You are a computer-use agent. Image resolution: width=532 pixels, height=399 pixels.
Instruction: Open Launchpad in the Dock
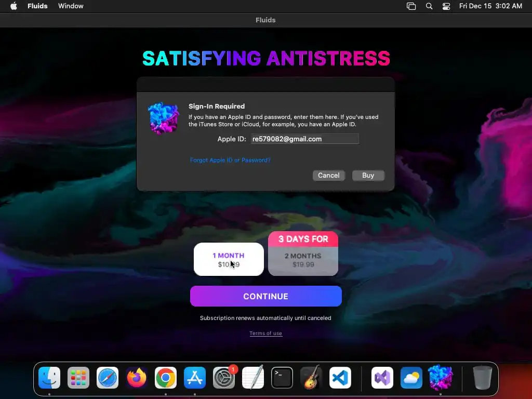coord(78,378)
